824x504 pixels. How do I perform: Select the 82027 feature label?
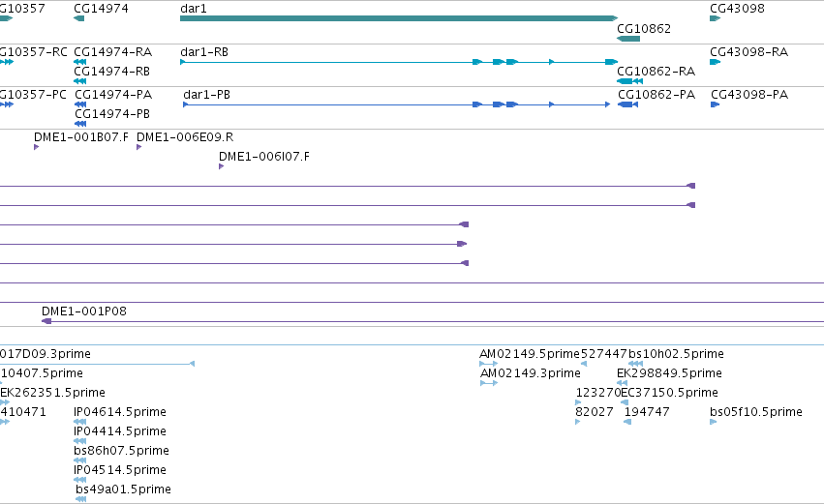pos(595,412)
